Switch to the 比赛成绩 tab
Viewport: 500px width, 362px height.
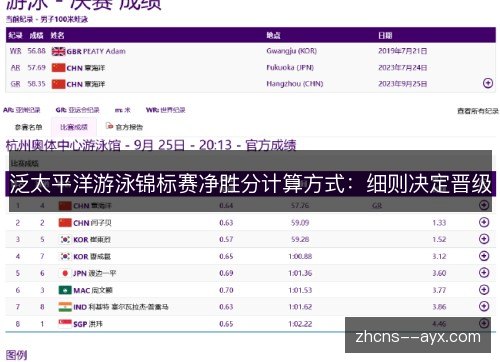pyautogui.click(x=74, y=127)
